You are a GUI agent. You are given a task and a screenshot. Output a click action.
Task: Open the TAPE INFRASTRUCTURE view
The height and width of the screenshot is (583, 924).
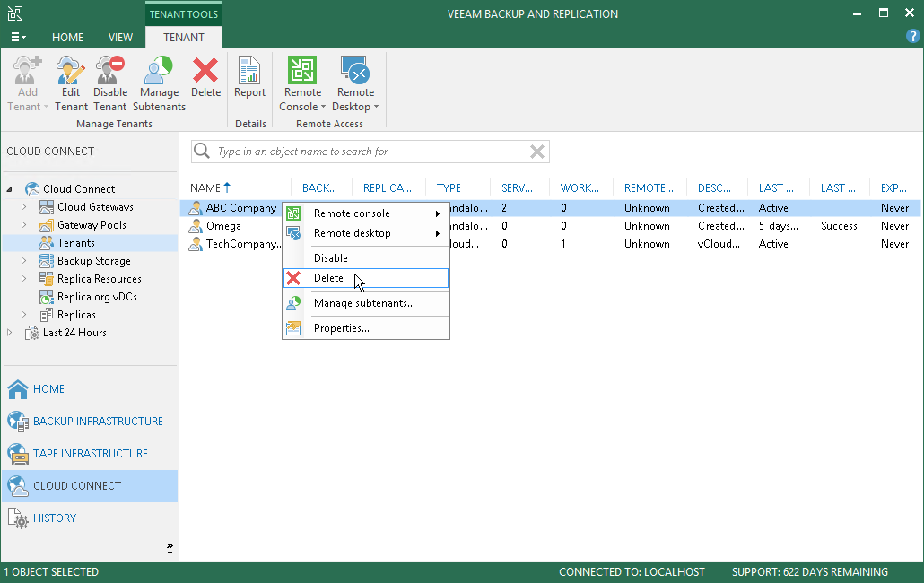[90, 454]
